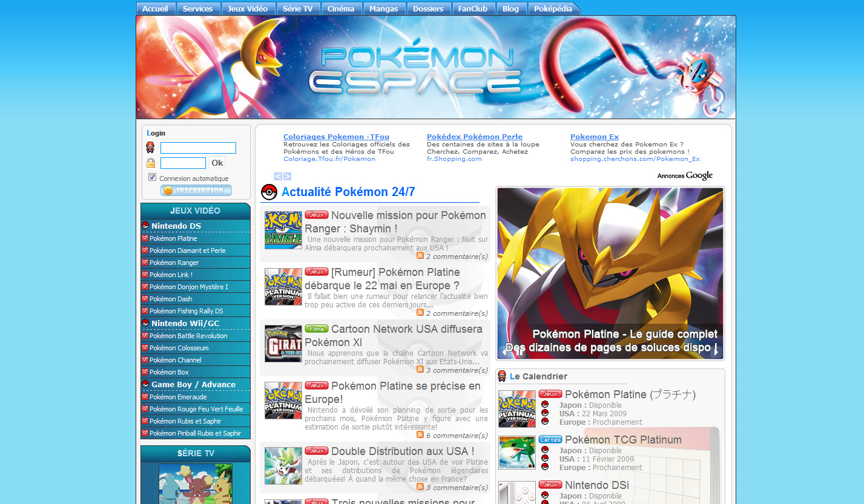Open the Mangas tab
The image size is (864, 504).
[x=384, y=8]
